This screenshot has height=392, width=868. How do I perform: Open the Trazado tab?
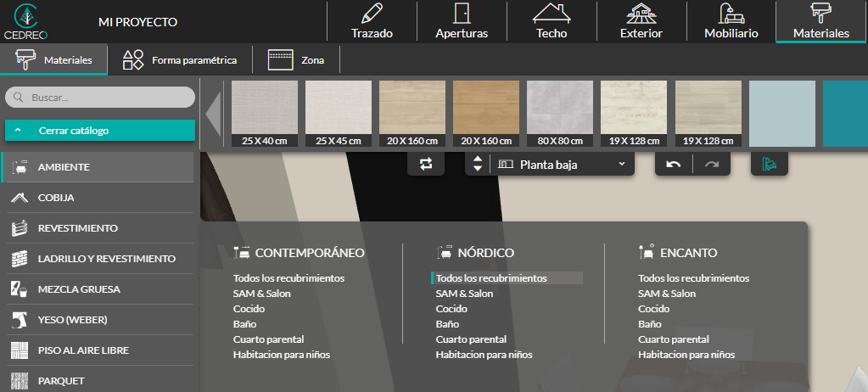point(372,21)
